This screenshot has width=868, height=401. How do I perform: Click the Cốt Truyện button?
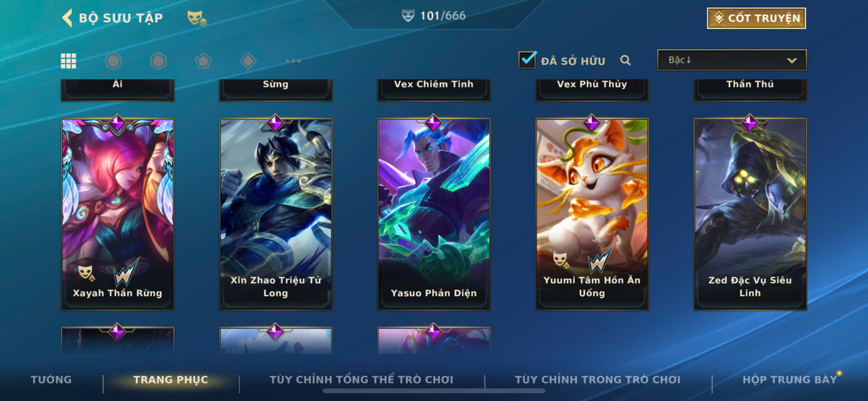[756, 18]
